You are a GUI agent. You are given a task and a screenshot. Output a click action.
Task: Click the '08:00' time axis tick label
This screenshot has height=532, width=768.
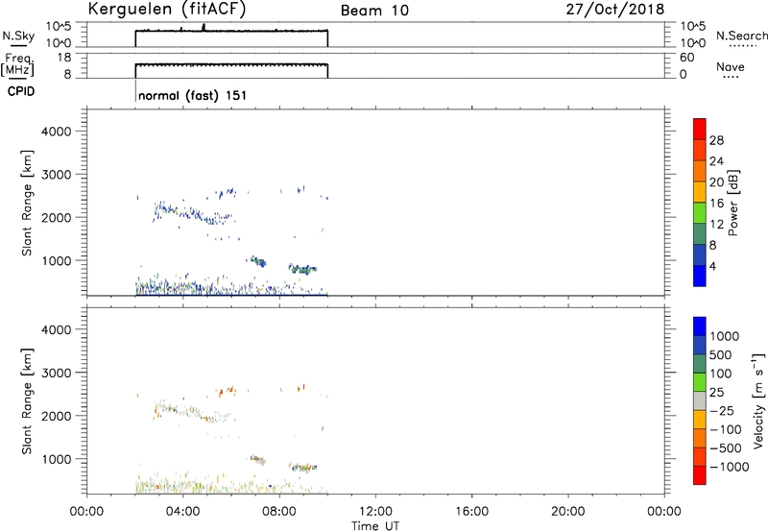point(279,512)
